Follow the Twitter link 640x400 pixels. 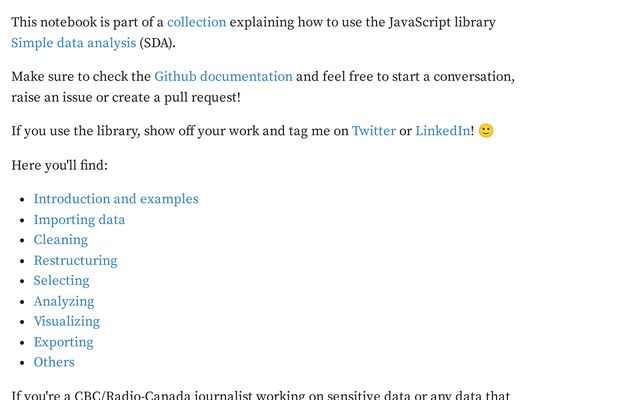click(373, 131)
